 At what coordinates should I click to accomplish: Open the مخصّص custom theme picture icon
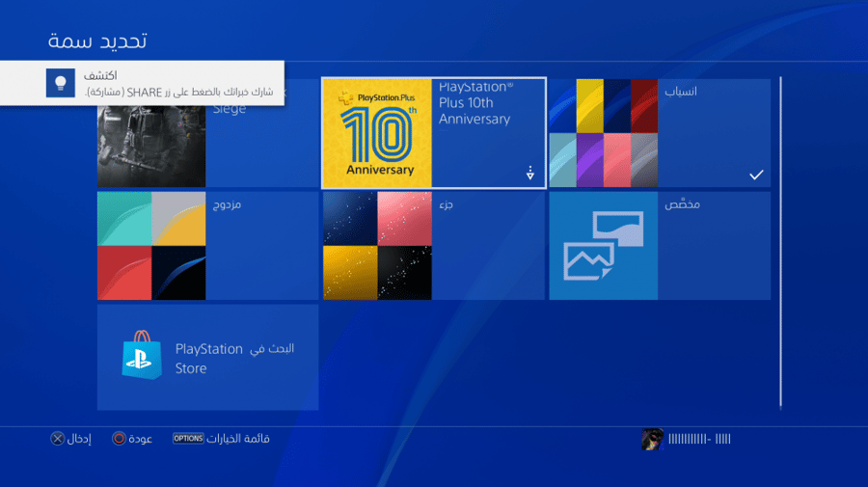604,246
